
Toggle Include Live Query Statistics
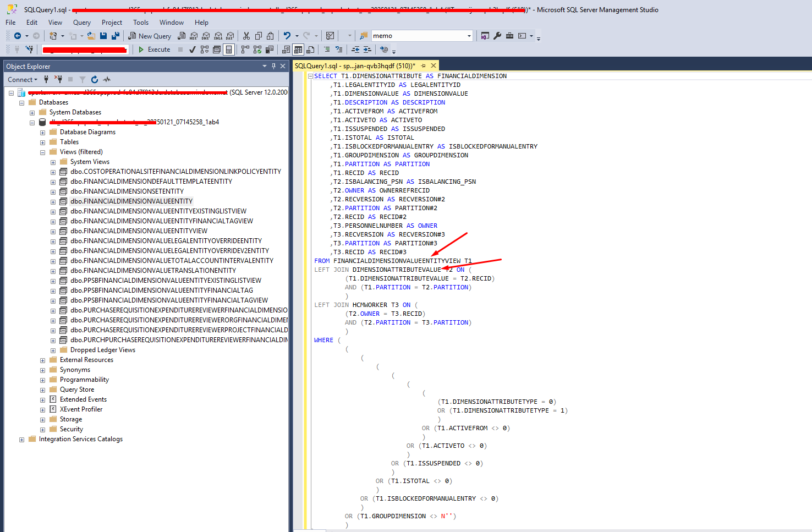[x=257, y=50]
